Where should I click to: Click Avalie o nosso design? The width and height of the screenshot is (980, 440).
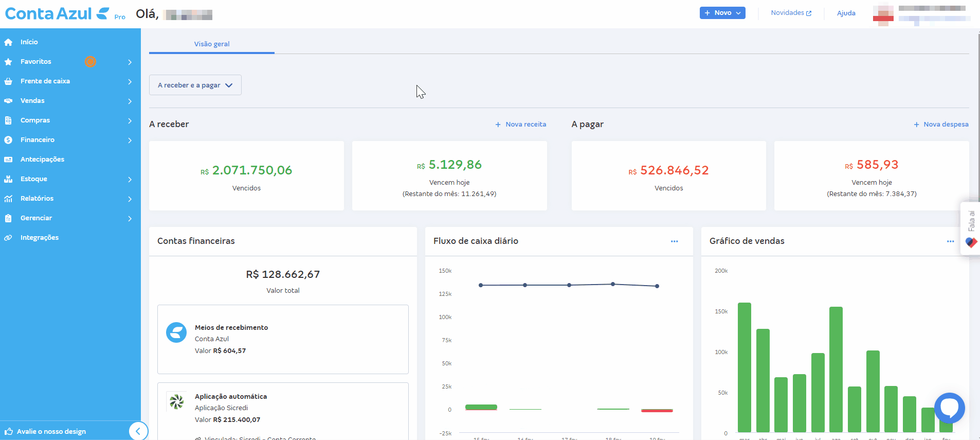tap(51, 432)
